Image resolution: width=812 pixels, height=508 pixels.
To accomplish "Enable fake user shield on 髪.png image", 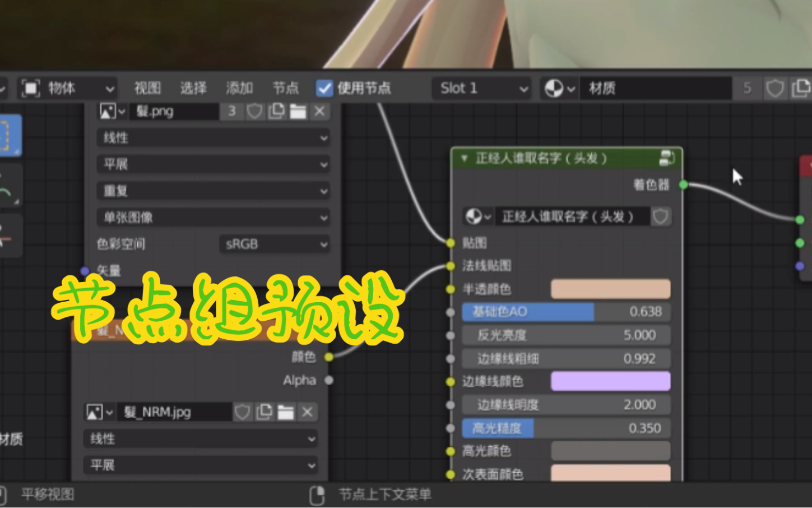I will [254, 111].
